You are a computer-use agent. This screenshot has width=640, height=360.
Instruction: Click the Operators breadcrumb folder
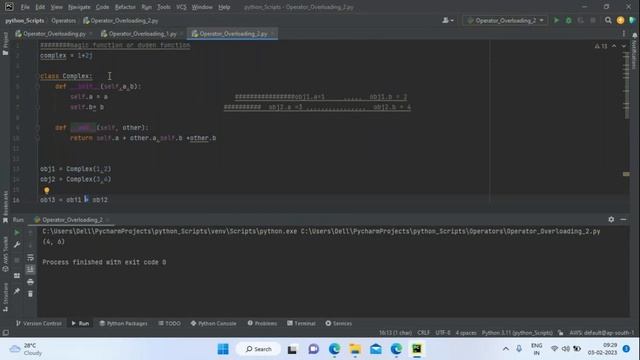click(64, 20)
